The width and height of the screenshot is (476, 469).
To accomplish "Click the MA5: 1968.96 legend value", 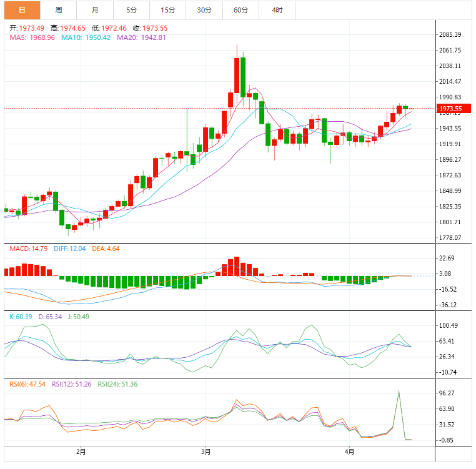I will 32,37.
